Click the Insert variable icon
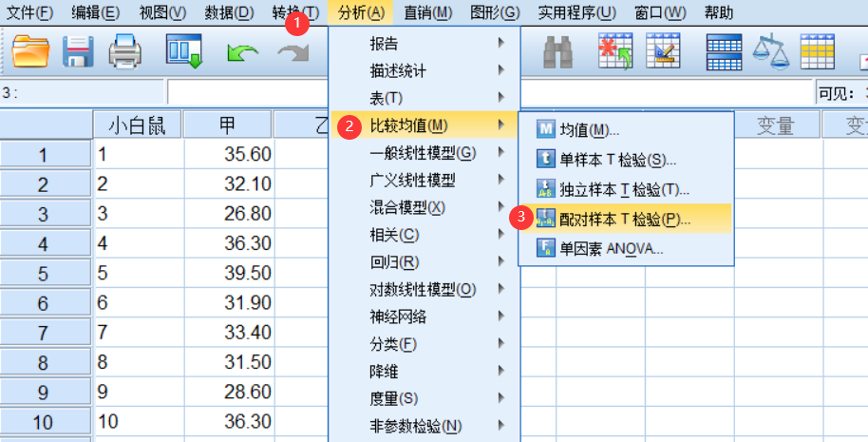Viewport: 868px width, 442px height. pyautogui.click(x=663, y=50)
